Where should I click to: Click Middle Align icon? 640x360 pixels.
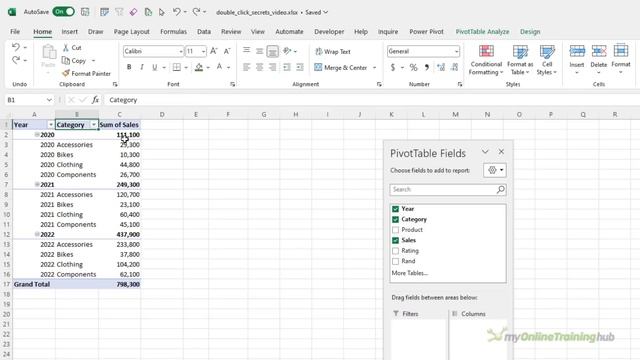click(260, 51)
